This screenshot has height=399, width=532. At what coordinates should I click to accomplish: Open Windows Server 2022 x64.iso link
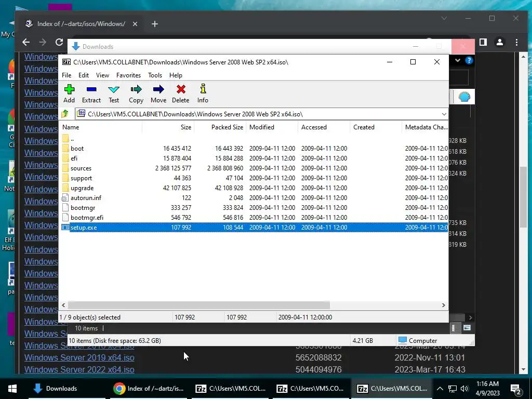tap(79, 369)
